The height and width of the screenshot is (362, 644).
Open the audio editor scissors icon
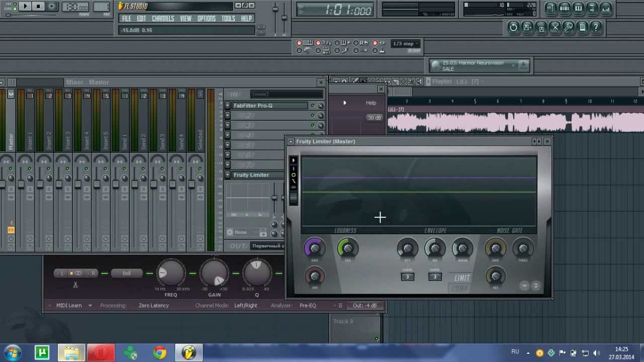coord(555,27)
